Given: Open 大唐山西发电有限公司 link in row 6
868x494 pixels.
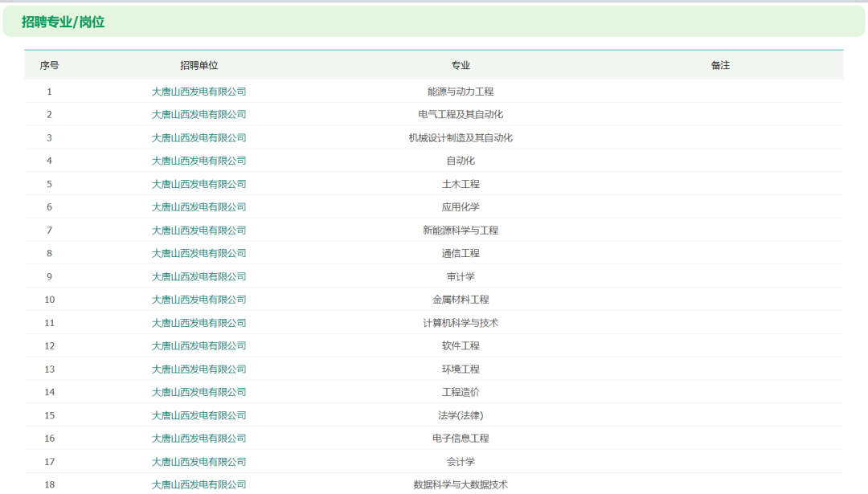Looking at the screenshot, I should [x=199, y=207].
